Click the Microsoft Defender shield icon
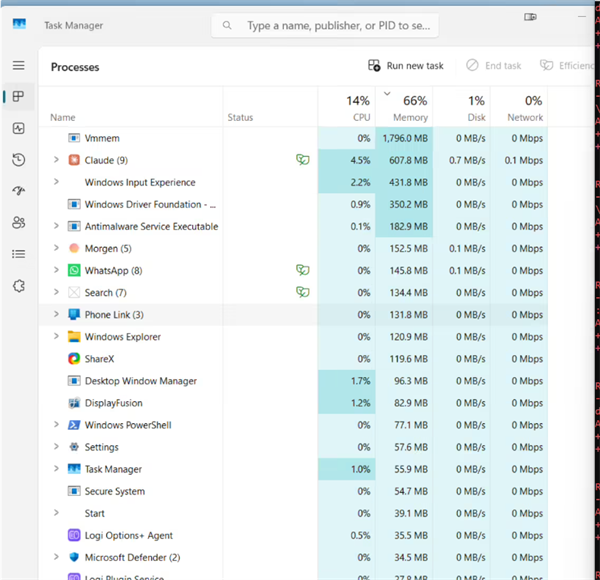The image size is (600, 580). [x=74, y=557]
